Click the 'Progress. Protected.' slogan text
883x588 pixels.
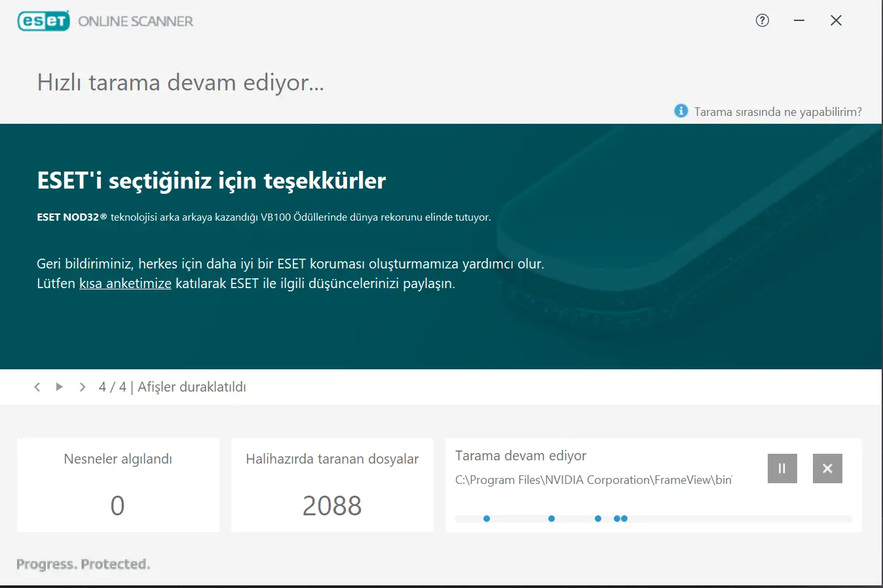point(83,564)
